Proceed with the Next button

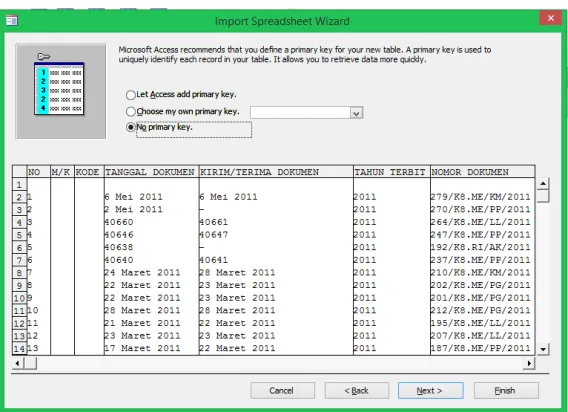click(x=431, y=391)
